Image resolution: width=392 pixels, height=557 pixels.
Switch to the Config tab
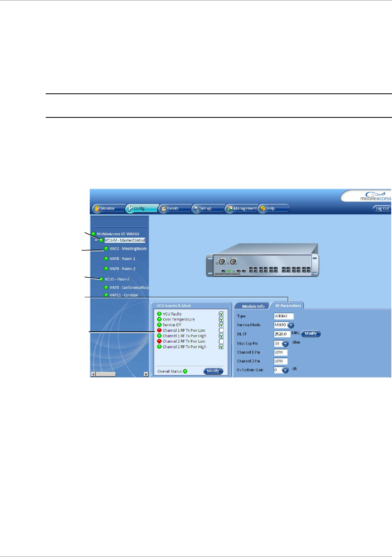[142, 208]
